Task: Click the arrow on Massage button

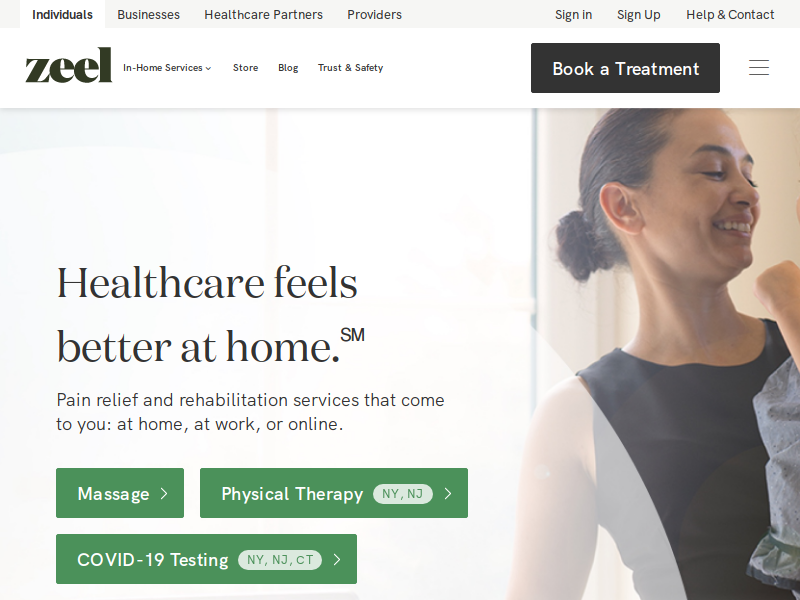Action: click(x=164, y=493)
